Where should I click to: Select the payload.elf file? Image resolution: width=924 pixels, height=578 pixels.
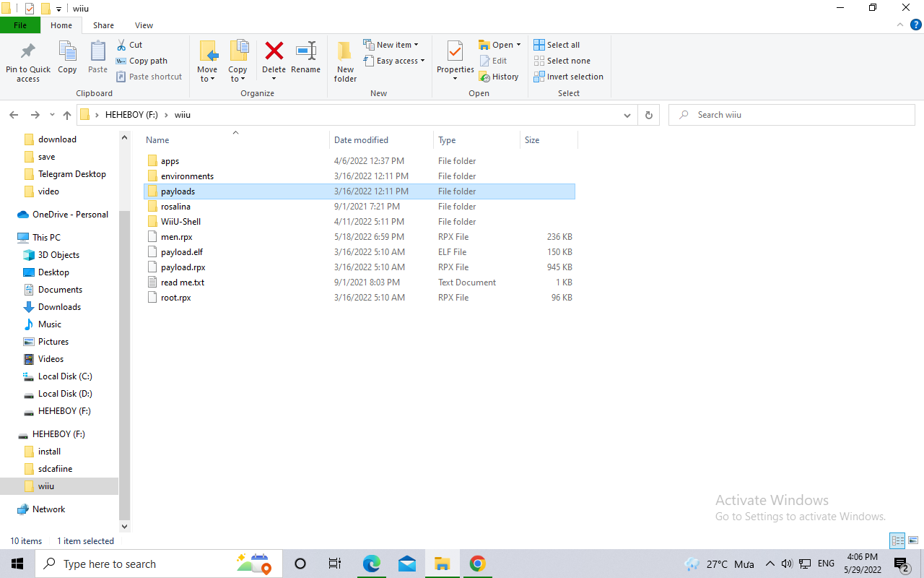click(359, 252)
